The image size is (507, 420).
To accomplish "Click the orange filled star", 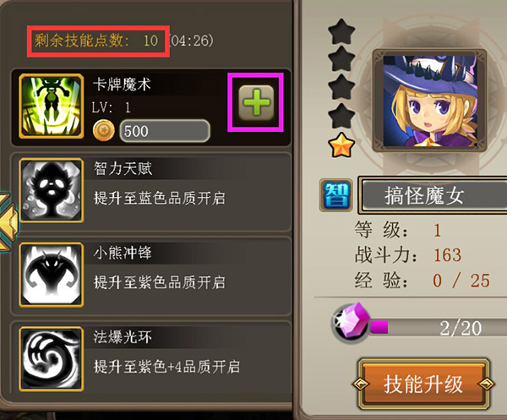I will tap(341, 145).
